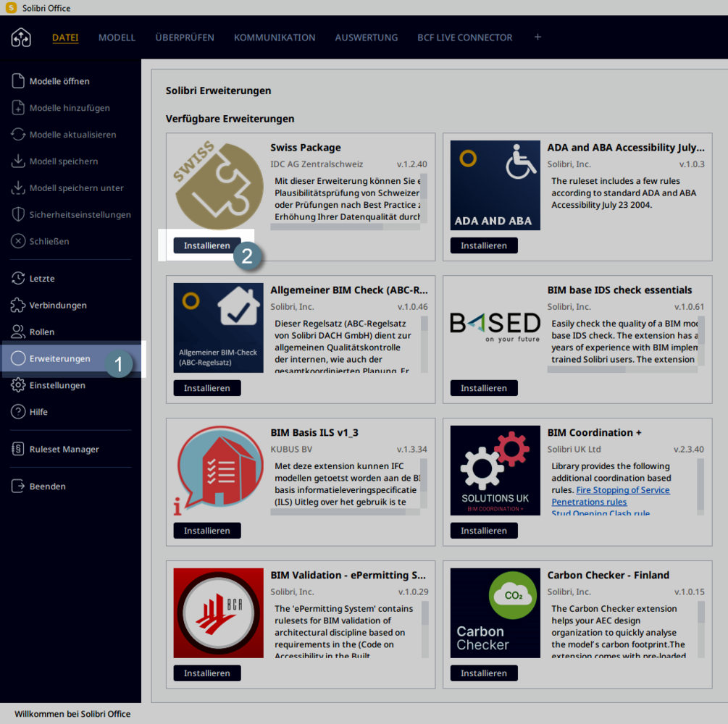This screenshot has height=724, width=728.
Task: Install ADA and ABA Accessibility extension
Action: [x=484, y=245]
